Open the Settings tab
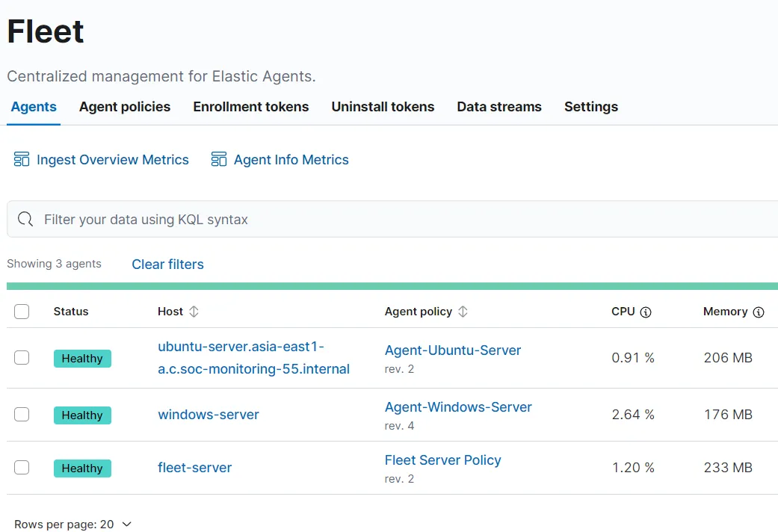Viewport: 778px width, 532px height. click(x=590, y=107)
